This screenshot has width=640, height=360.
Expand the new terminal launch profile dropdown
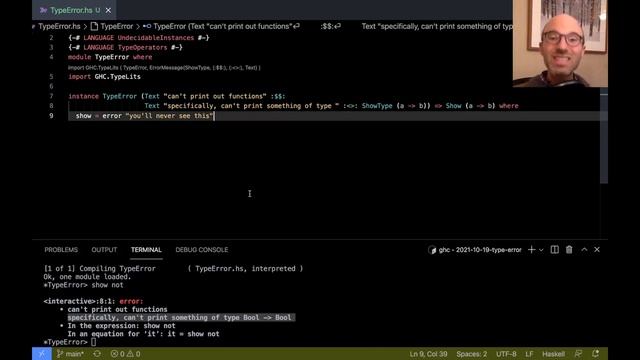(541, 250)
